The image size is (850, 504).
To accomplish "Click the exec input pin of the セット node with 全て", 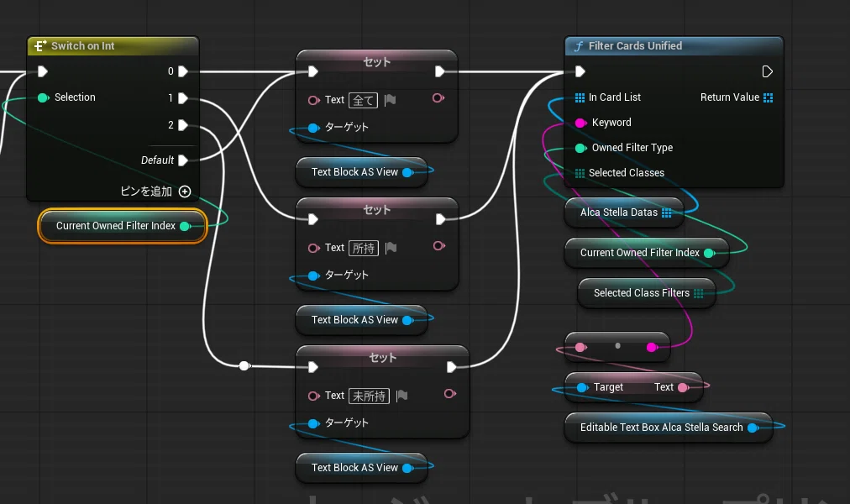I will tap(312, 71).
